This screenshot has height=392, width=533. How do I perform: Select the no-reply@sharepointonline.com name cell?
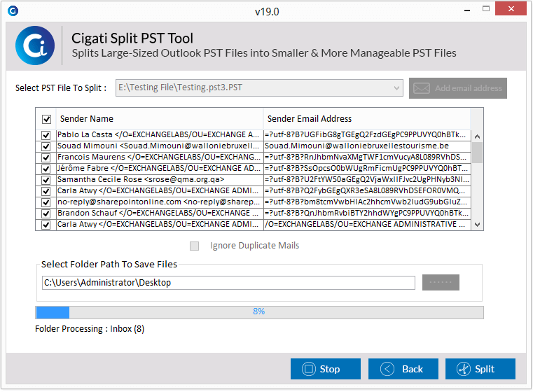coord(160,202)
